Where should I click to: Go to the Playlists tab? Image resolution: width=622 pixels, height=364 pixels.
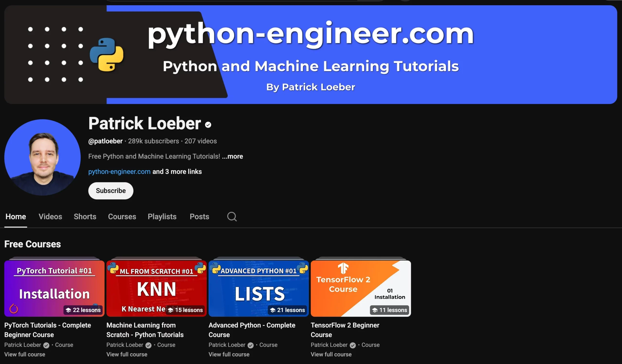click(x=162, y=217)
